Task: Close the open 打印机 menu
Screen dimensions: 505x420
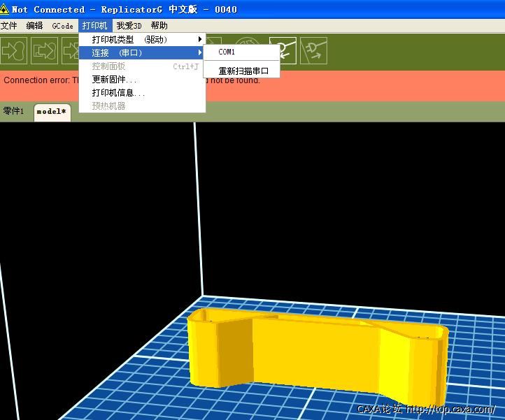Action: 94,26
